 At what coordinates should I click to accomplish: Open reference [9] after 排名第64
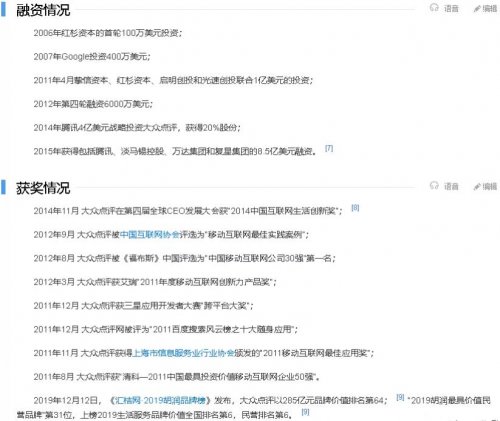pyautogui.click(x=400, y=397)
